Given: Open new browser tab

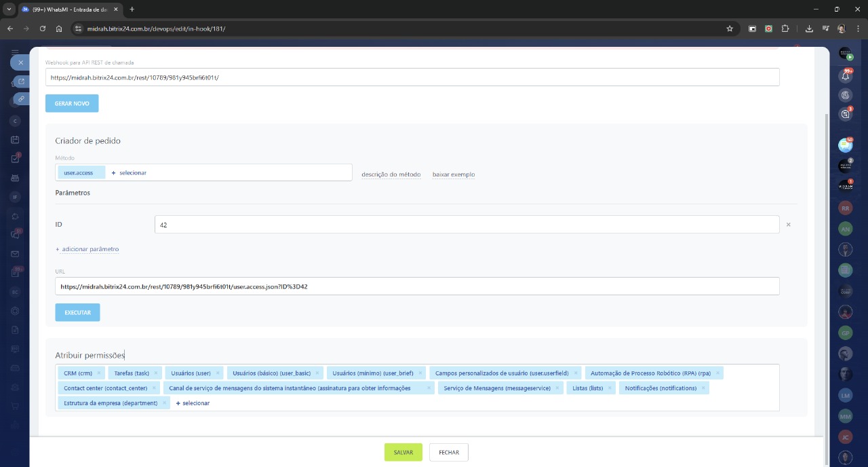Looking at the screenshot, I should [x=132, y=9].
